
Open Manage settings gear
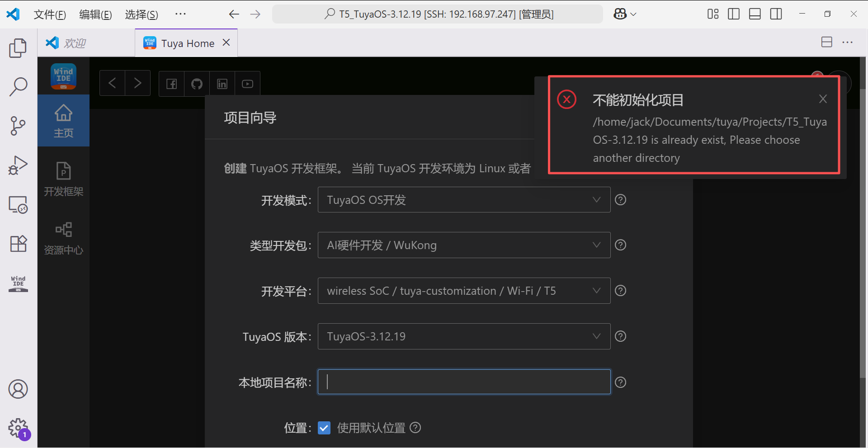pyautogui.click(x=18, y=428)
